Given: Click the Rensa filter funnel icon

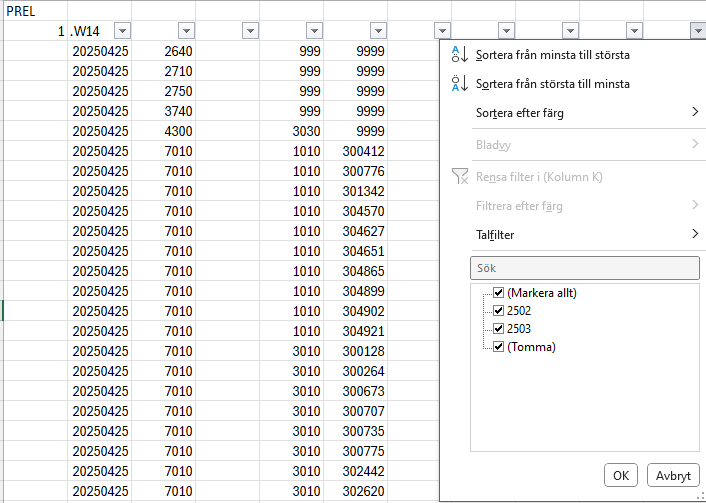Looking at the screenshot, I should point(459,177).
